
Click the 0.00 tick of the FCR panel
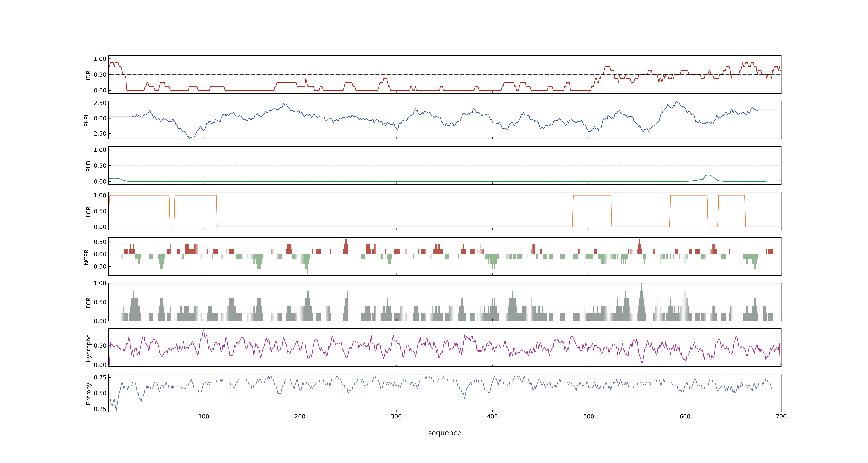coord(100,321)
